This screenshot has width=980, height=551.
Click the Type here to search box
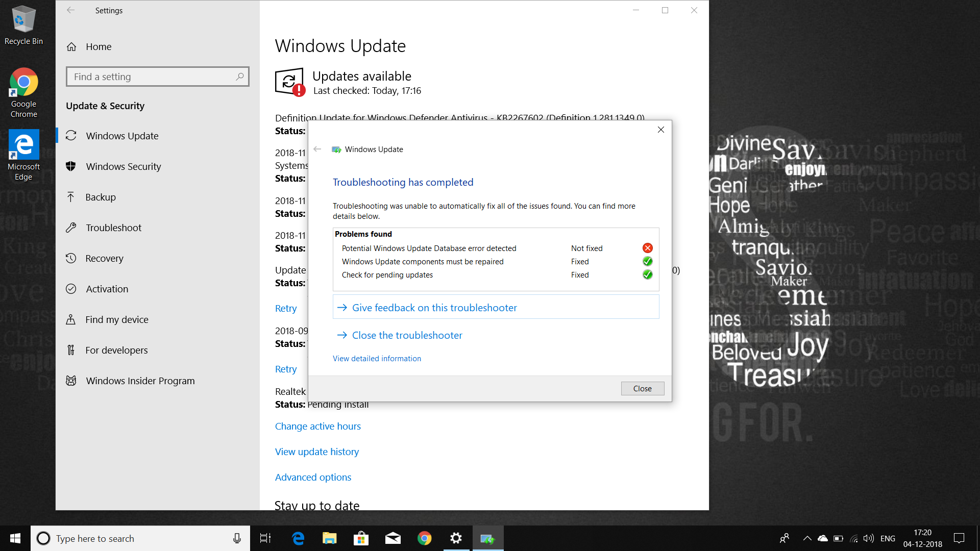click(x=140, y=538)
